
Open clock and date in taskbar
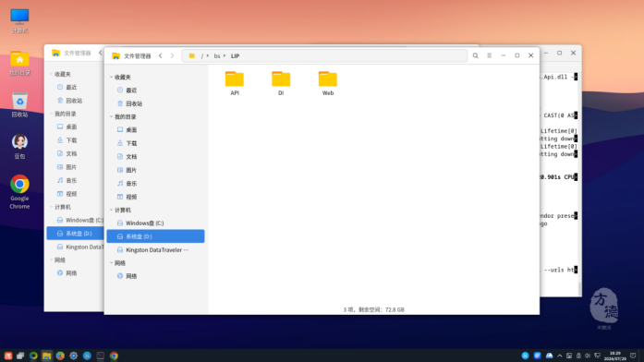point(614,356)
